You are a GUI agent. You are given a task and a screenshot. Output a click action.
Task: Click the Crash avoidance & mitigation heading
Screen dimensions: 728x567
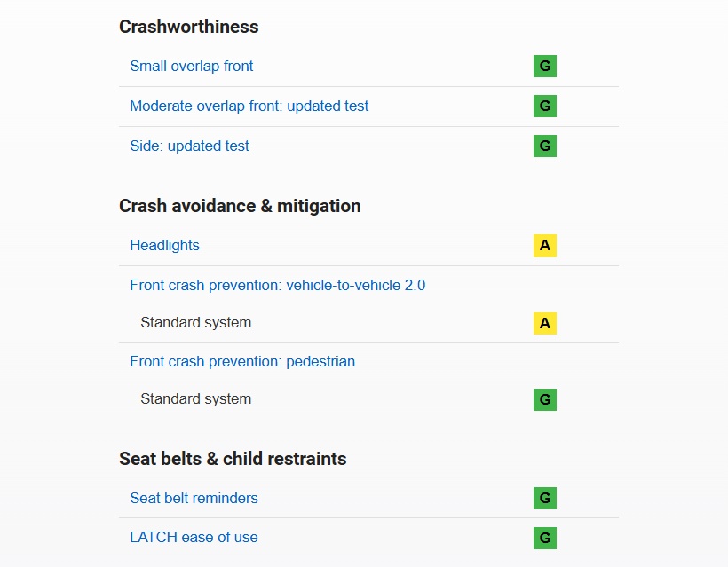pyautogui.click(x=240, y=206)
